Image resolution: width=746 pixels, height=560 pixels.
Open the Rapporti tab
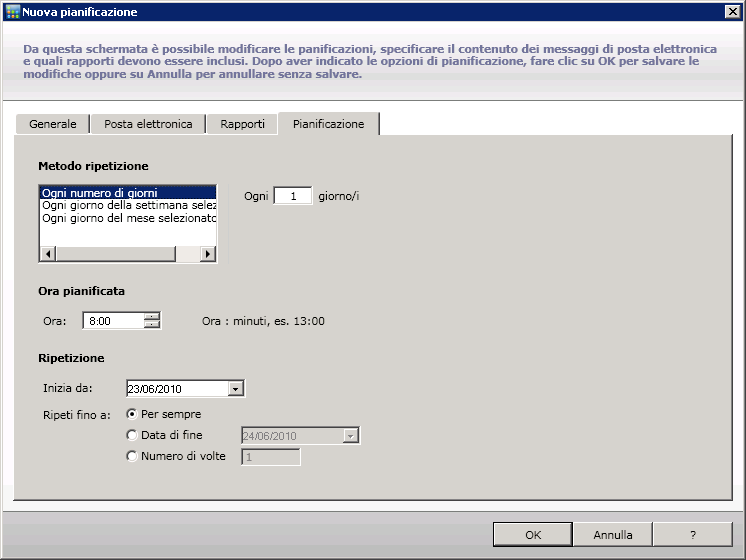242,124
